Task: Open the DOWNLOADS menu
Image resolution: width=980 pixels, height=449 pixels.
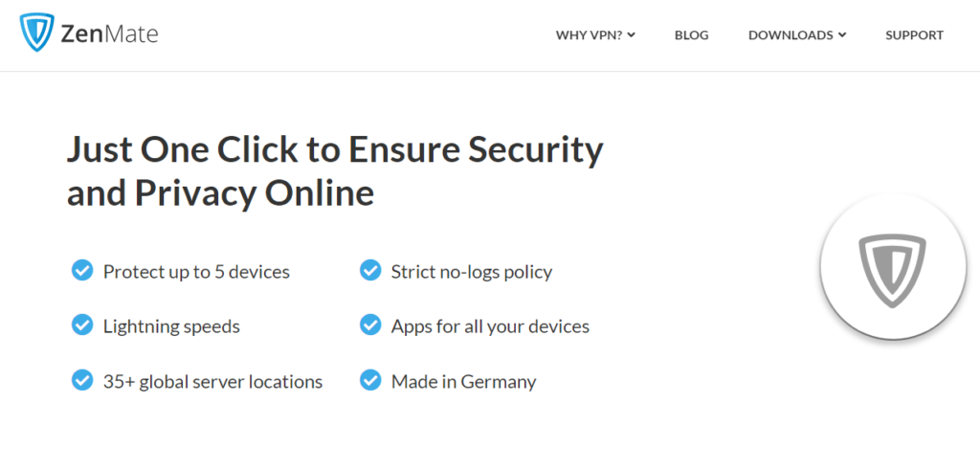Action: point(797,35)
